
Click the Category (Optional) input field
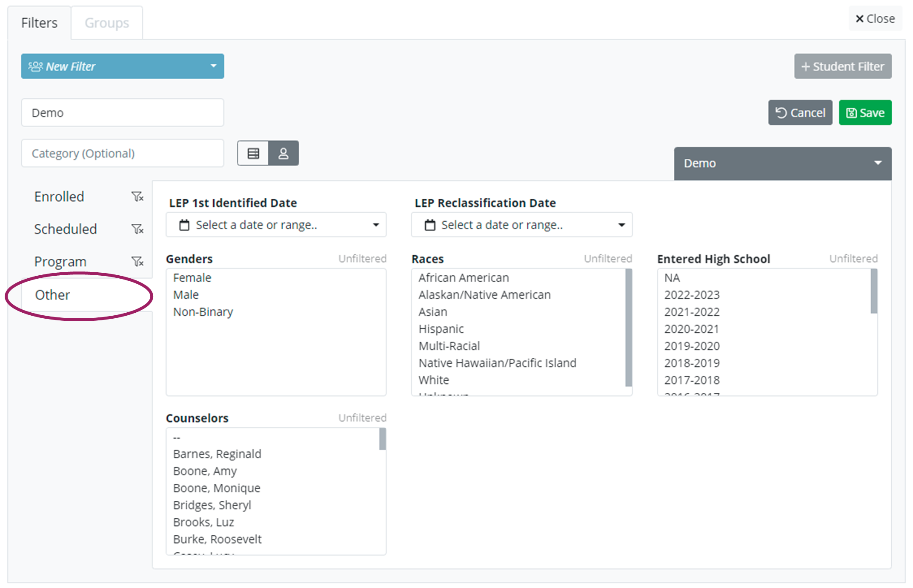[123, 153]
